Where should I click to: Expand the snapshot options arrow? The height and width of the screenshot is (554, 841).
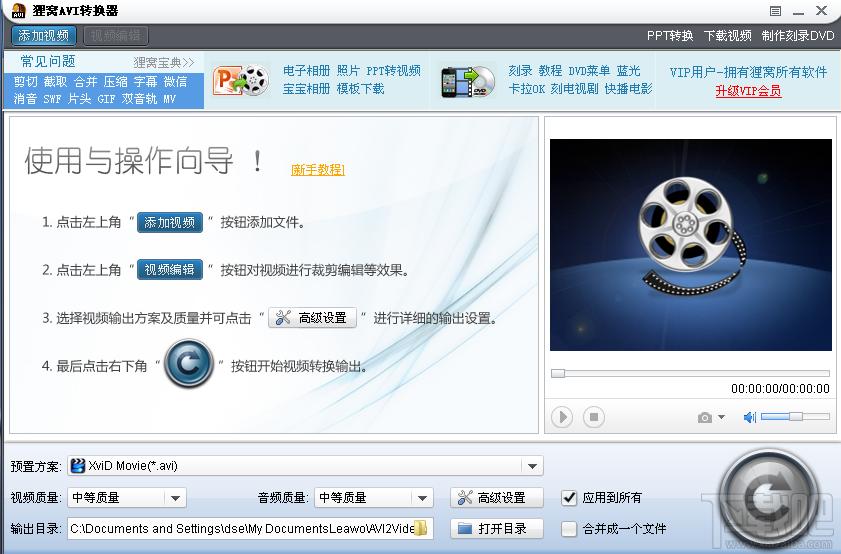(x=721, y=417)
